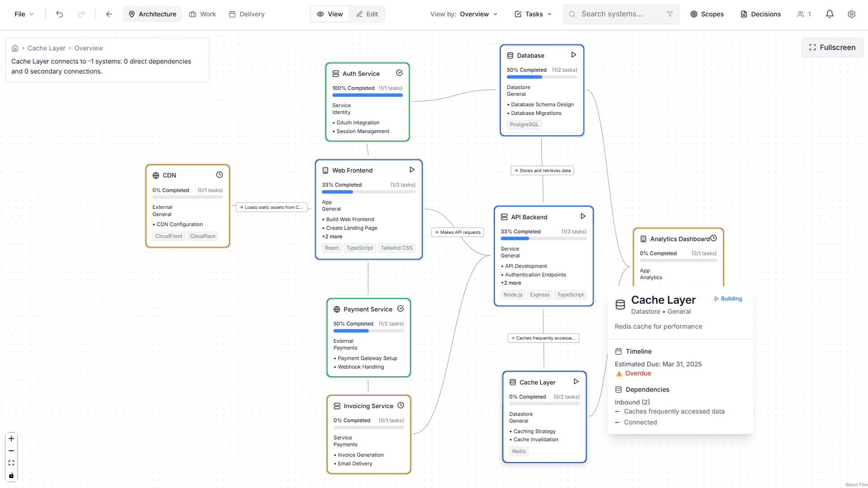868x488 pixels.
Task: Click the fit-view icon in canvas controls
Action: (11, 463)
